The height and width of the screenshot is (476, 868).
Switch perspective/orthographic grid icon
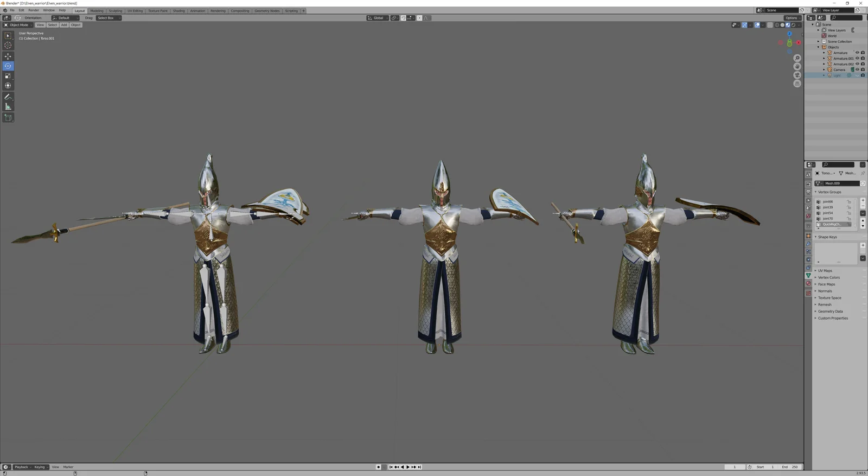pyautogui.click(x=797, y=84)
